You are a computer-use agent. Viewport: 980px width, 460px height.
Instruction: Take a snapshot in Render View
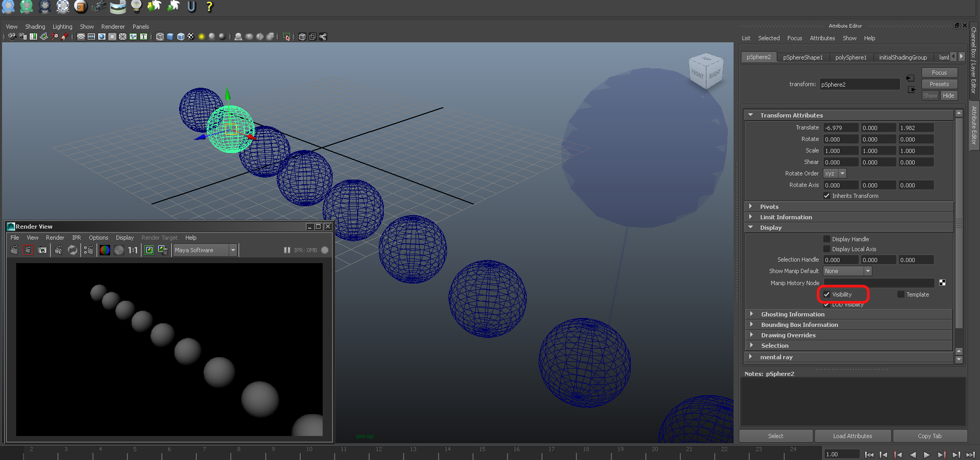pos(42,250)
